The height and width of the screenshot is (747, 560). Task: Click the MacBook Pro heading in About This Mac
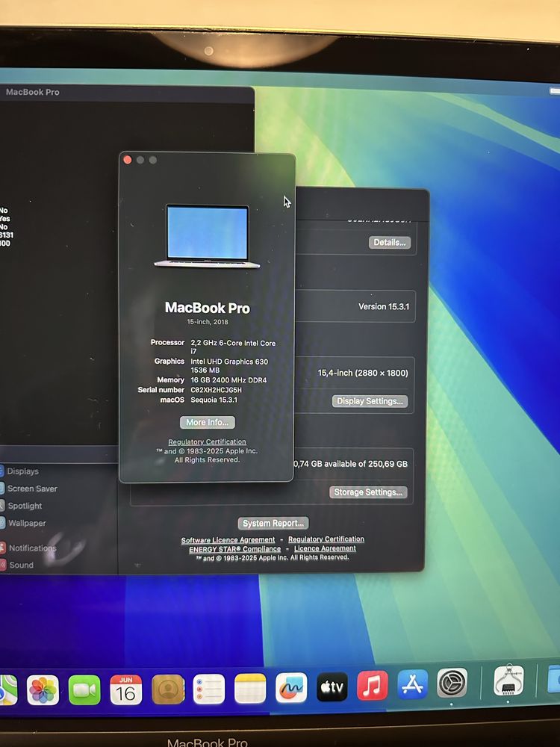click(207, 308)
